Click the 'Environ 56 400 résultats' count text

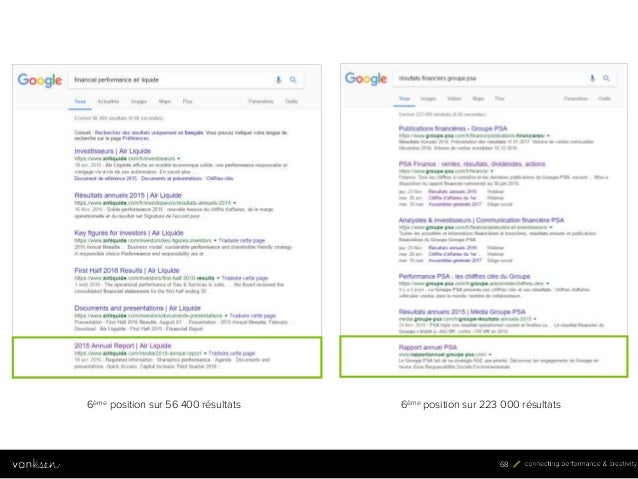(x=119, y=118)
